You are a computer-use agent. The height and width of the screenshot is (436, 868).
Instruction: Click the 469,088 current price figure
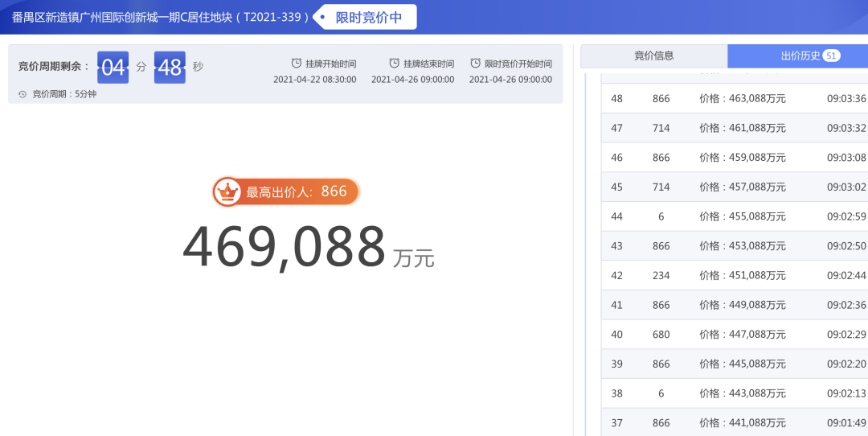(x=284, y=246)
